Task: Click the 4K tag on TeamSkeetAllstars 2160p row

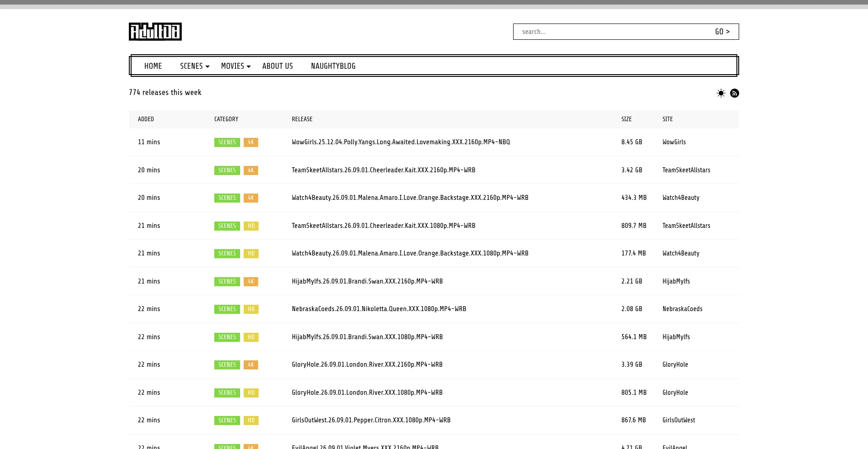Action: click(x=251, y=170)
